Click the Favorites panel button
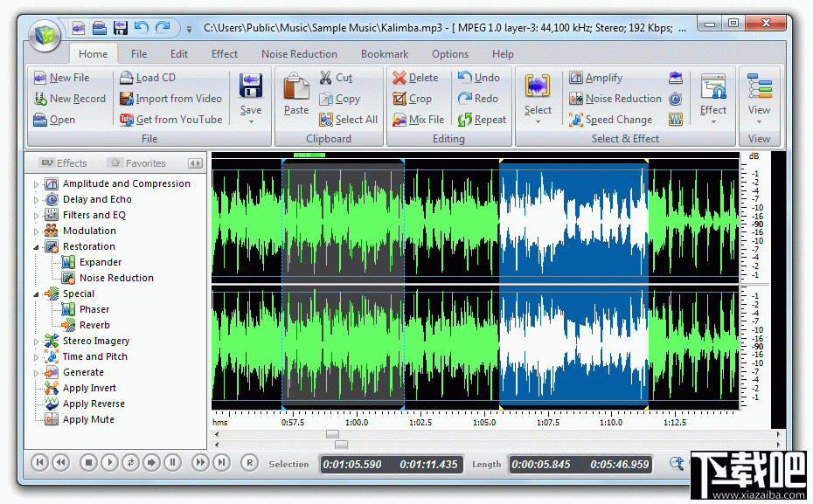The height and width of the screenshot is (504, 813). coord(136,163)
